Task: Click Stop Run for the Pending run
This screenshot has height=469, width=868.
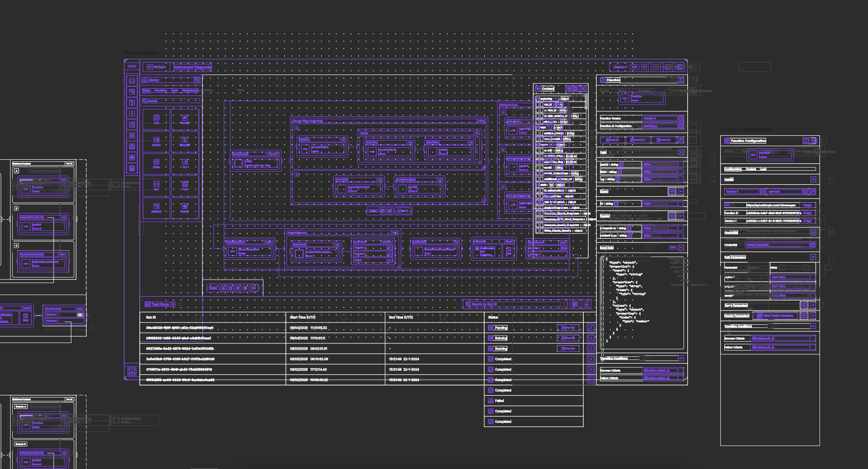Action: (x=568, y=328)
